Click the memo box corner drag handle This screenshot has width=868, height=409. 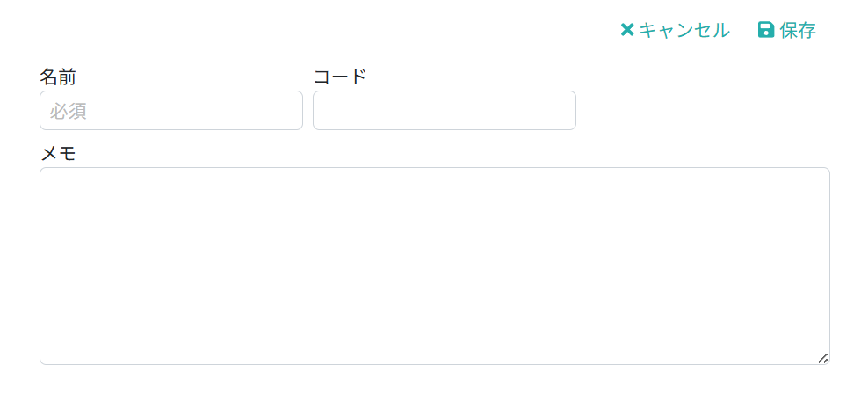(823, 358)
